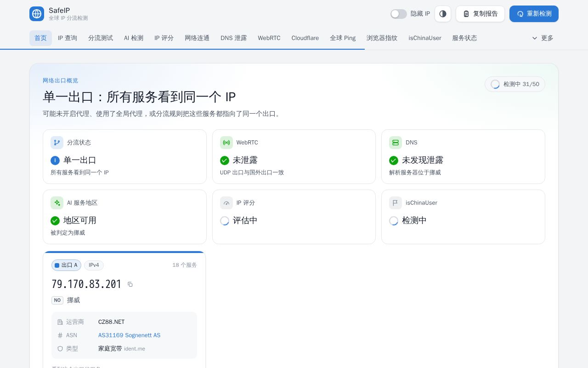Click the WebRTC signal icon

pyautogui.click(x=226, y=143)
